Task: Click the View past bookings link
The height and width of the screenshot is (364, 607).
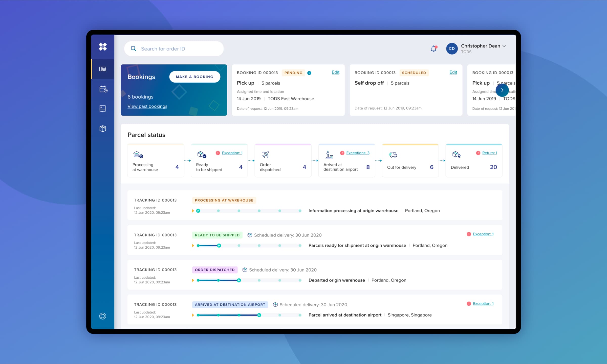Action: 148,106
